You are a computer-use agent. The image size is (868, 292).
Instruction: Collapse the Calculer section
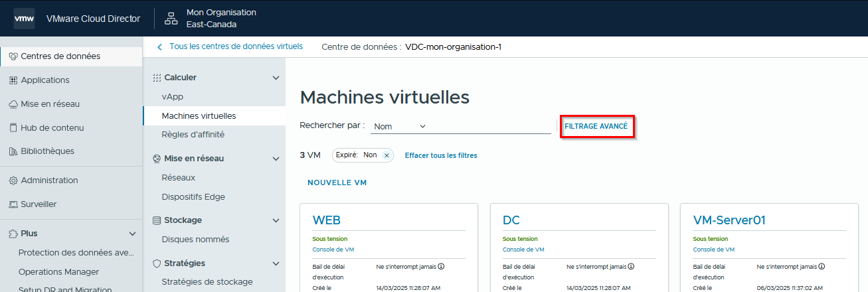[276, 78]
